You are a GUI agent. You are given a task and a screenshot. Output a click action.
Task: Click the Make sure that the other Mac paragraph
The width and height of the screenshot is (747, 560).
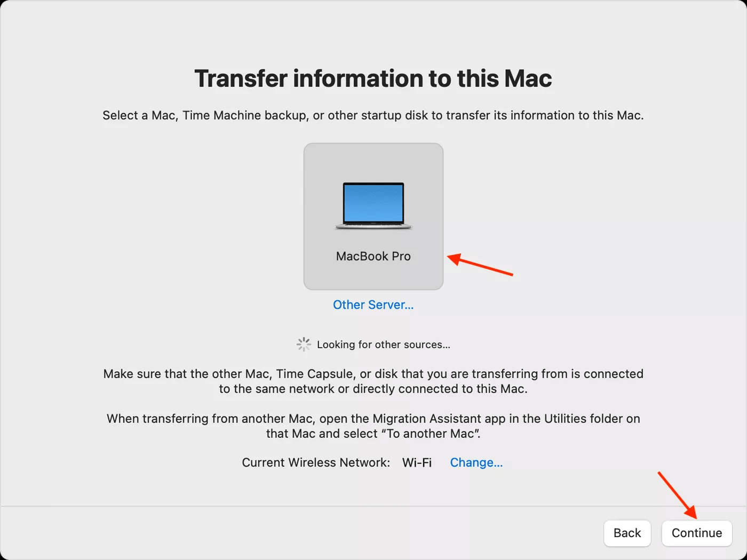[373, 381]
